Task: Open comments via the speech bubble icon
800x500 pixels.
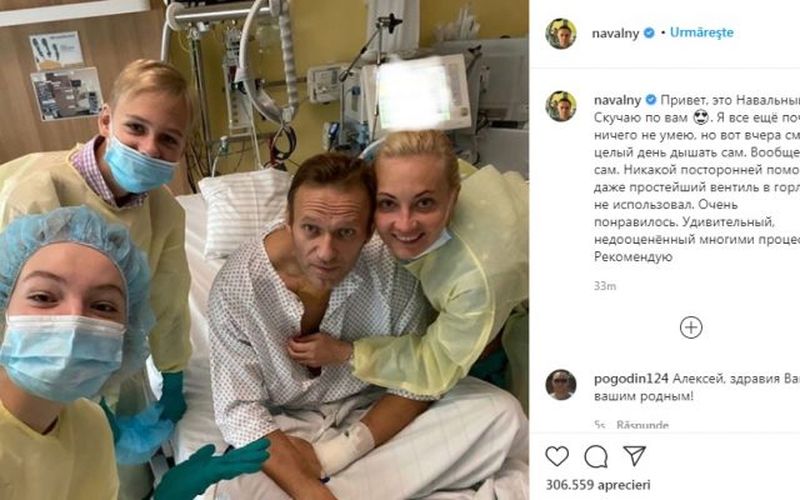Action: coord(596,457)
